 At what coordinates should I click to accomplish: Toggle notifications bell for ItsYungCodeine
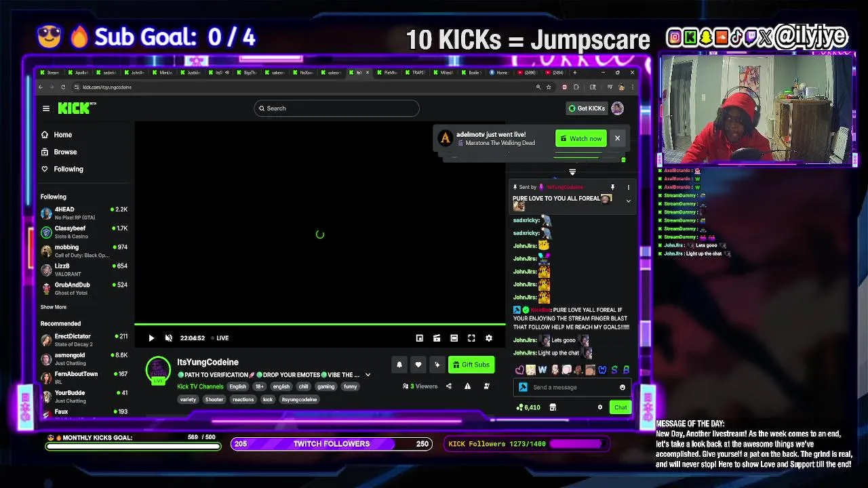[399, 365]
